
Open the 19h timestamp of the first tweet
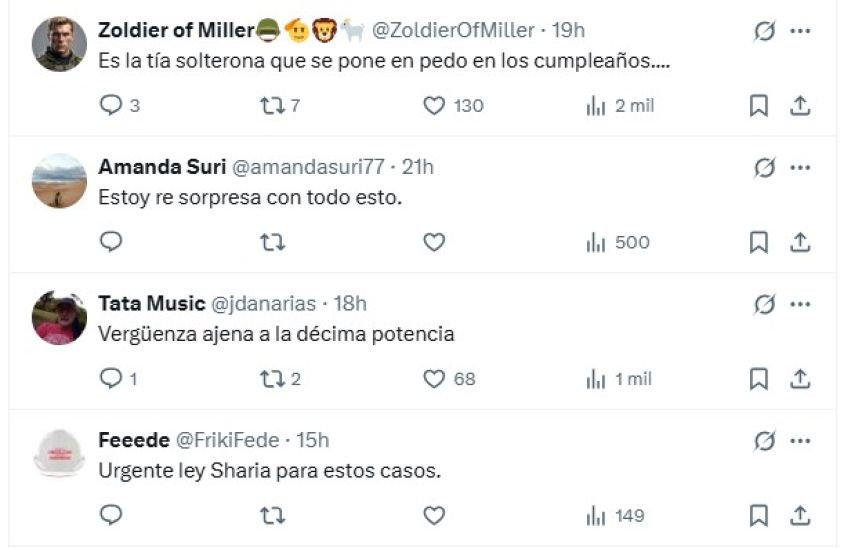coord(568,31)
